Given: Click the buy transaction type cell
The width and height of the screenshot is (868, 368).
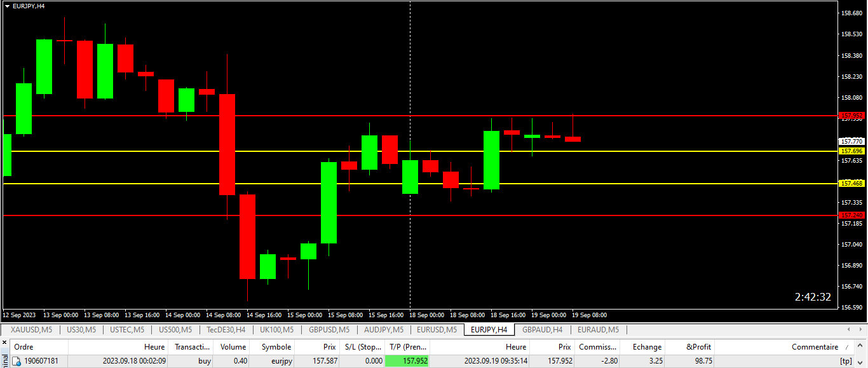Looking at the screenshot, I should point(204,361).
